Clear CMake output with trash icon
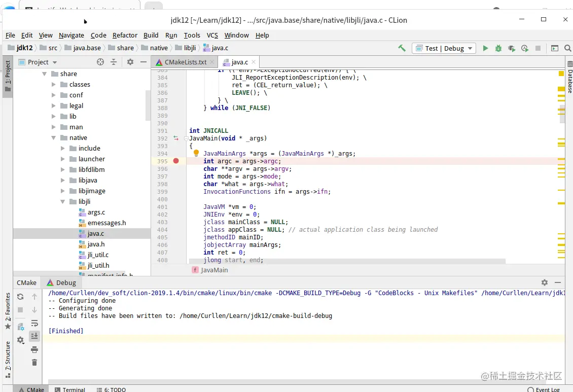Image resolution: width=573 pixels, height=392 pixels. click(x=34, y=363)
